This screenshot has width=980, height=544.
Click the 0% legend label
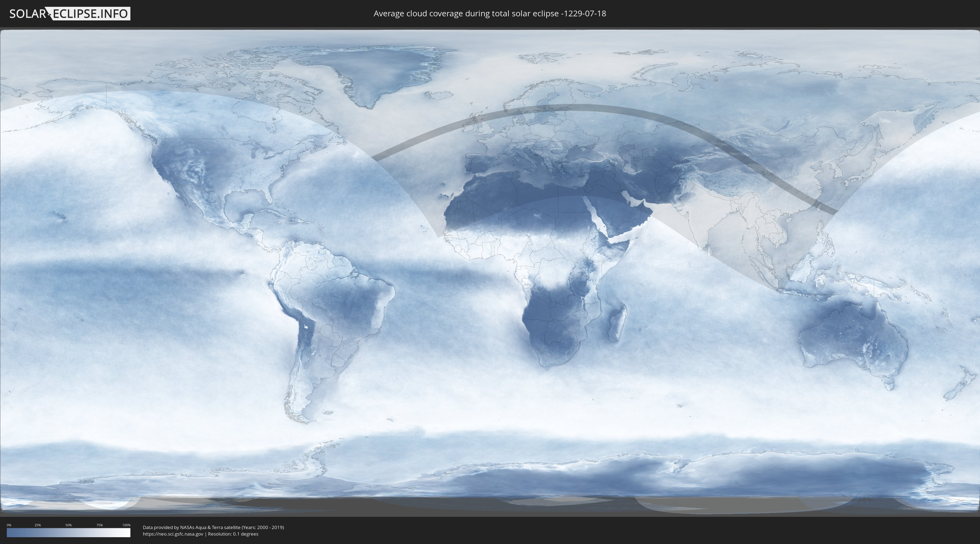9,525
